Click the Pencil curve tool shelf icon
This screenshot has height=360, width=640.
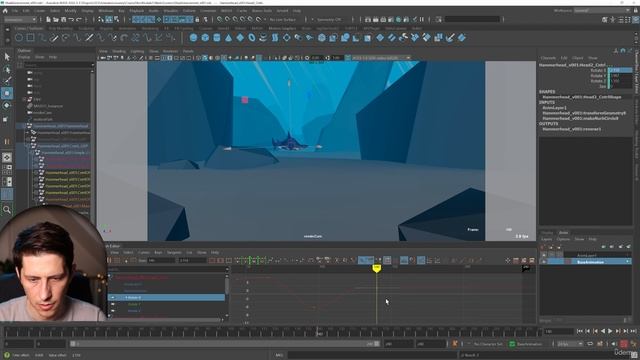point(54,38)
